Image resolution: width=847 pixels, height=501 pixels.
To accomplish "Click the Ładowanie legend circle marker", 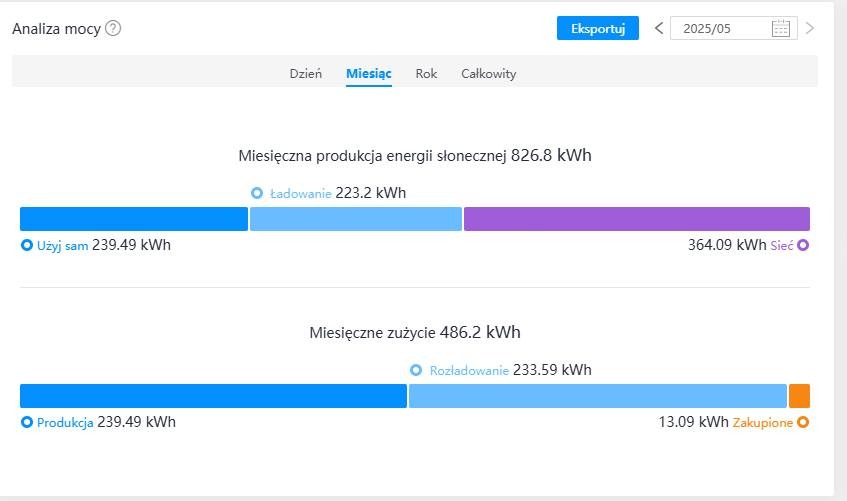I will pyautogui.click(x=257, y=193).
